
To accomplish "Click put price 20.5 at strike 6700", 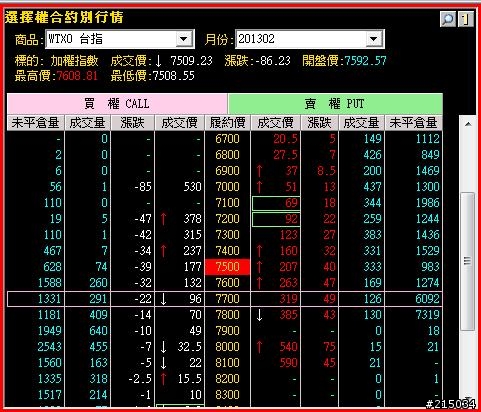I will (285, 139).
